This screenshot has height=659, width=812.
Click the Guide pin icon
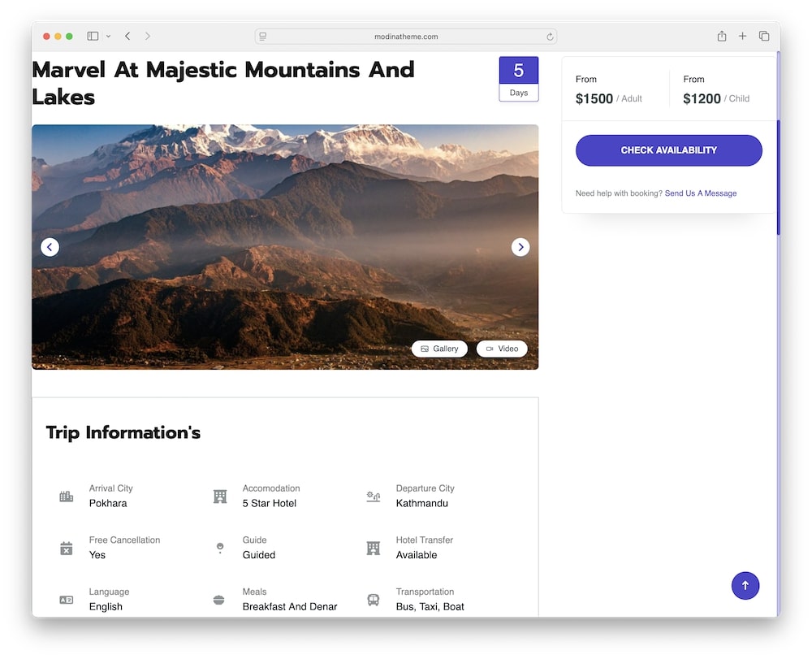pyautogui.click(x=220, y=548)
